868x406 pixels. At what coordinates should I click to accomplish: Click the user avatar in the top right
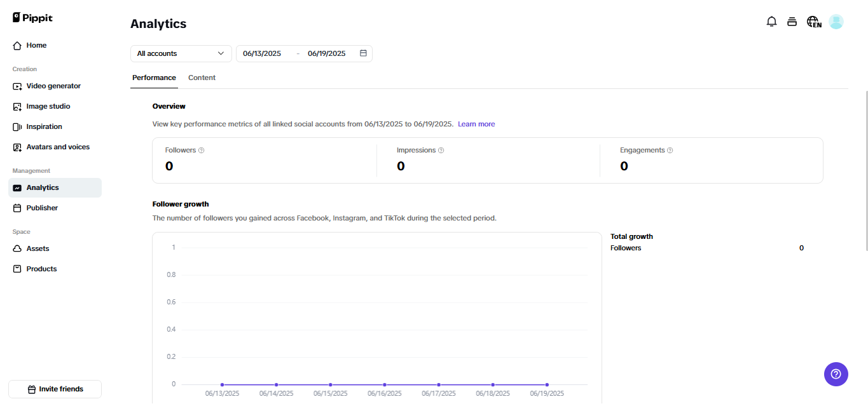click(836, 21)
